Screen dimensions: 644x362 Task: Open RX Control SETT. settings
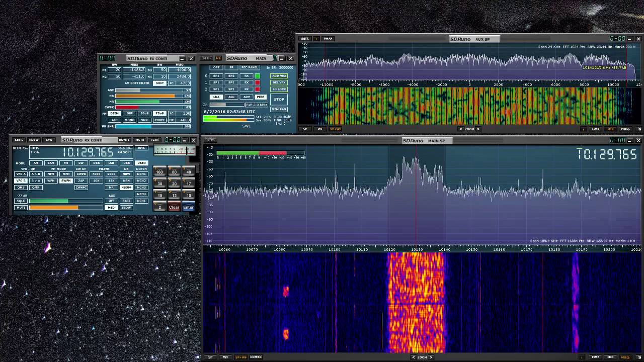[x=19, y=140]
